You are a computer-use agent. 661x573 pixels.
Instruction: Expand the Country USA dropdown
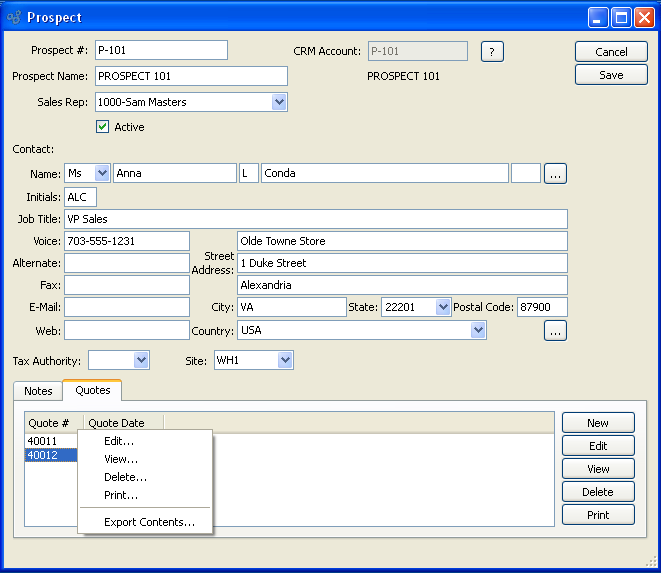pyautogui.click(x=478, y=330)
